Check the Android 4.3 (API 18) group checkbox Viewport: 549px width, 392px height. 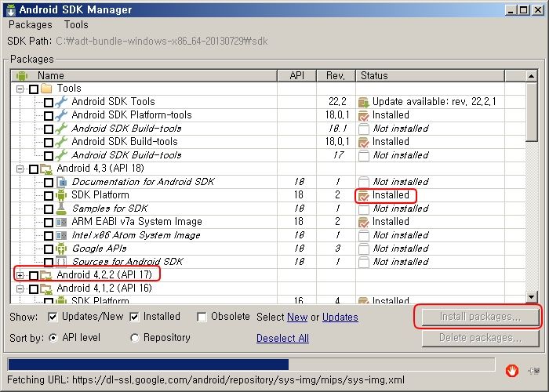point(34,169)
